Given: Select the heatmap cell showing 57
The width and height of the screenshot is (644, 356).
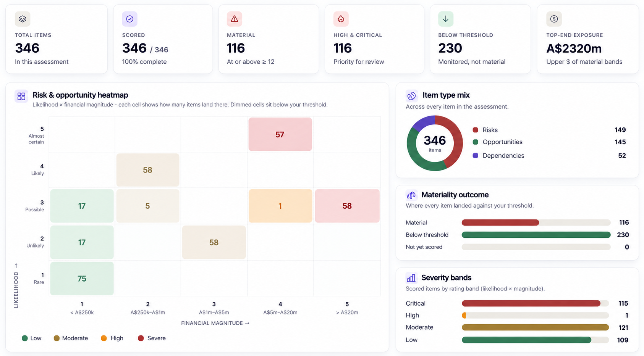Looking at the screenshot, I should coord(280,134).
